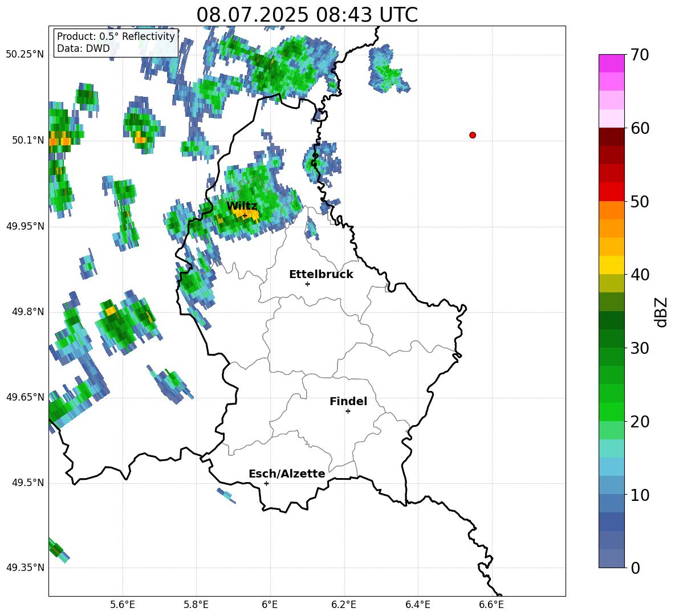Click the 49.35°N latitude label
The width and height of the screenshot is (675, 616).
pos(25,568)
